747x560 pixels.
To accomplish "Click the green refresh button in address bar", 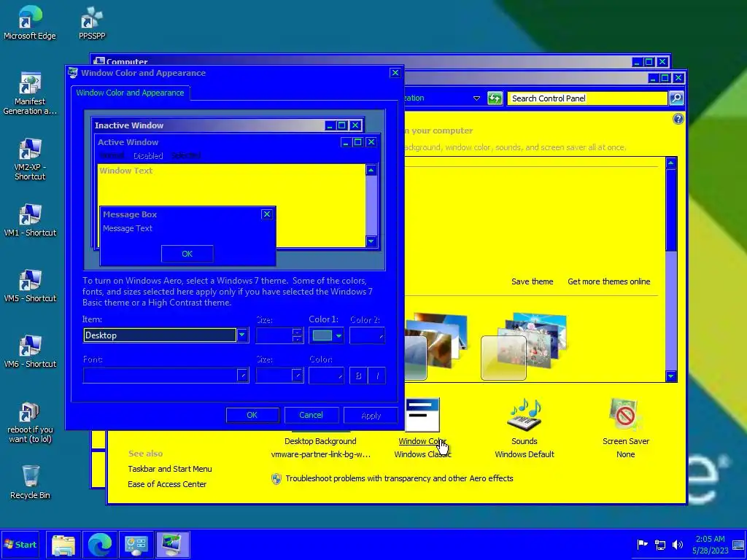I will [495, 98].
